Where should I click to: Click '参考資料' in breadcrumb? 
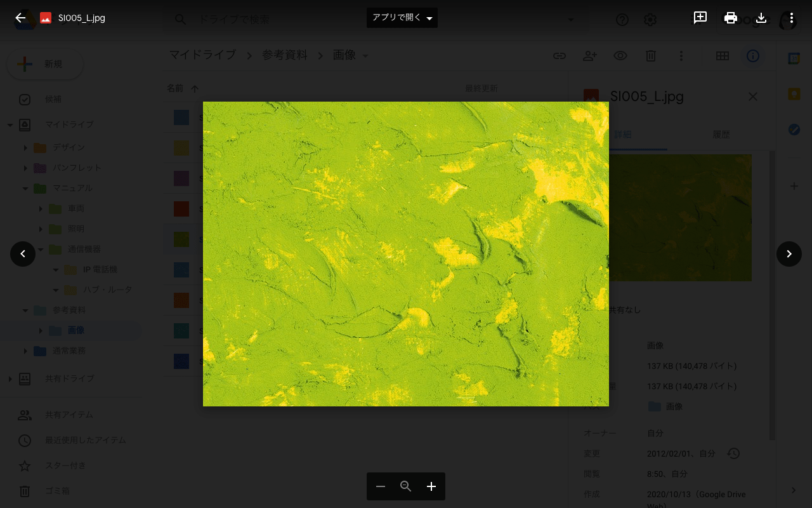click(x=285, y=55)
